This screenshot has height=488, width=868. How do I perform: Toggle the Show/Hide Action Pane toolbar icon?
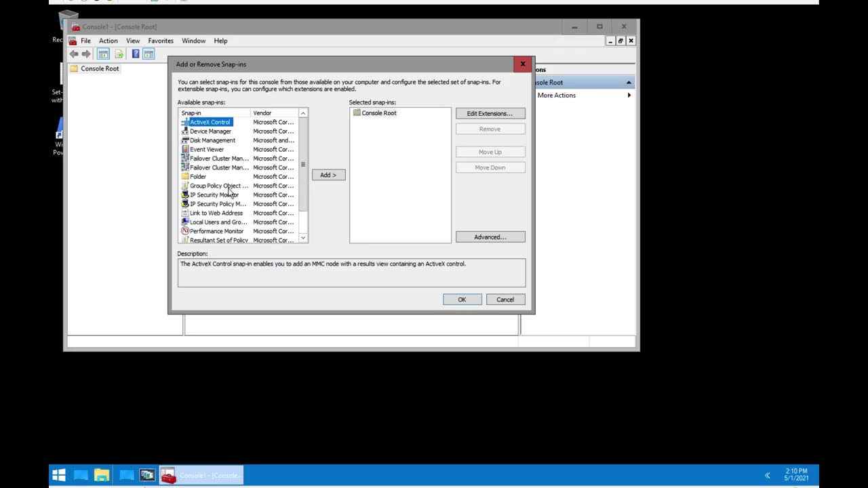(149, 54)
